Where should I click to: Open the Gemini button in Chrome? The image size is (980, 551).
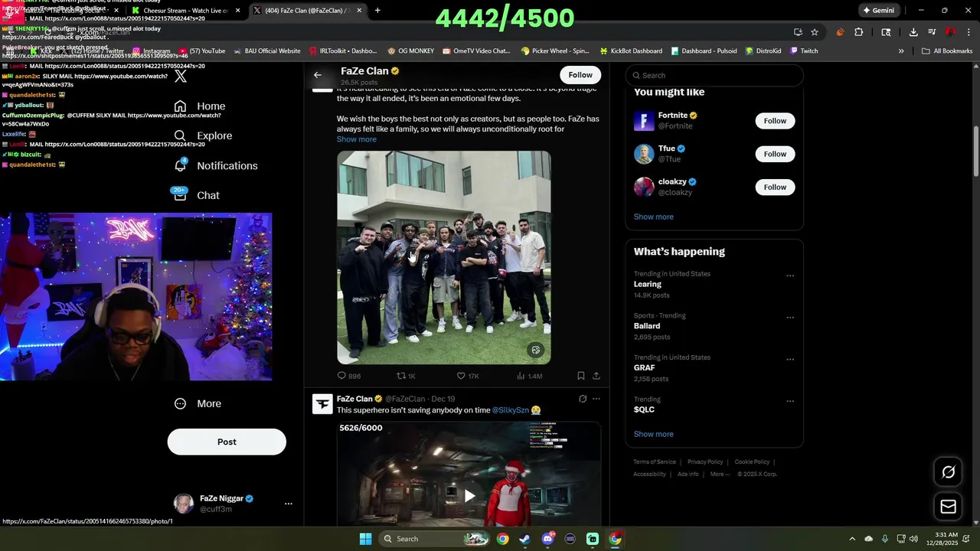point(878,10)
